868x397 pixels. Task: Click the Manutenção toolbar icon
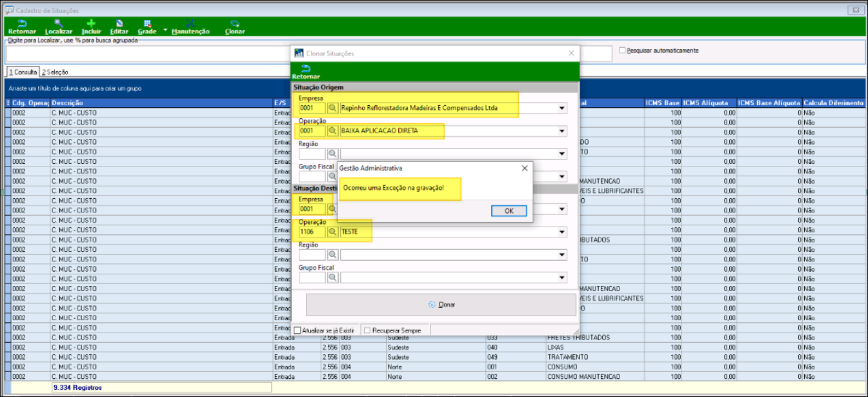coord(190,23)
